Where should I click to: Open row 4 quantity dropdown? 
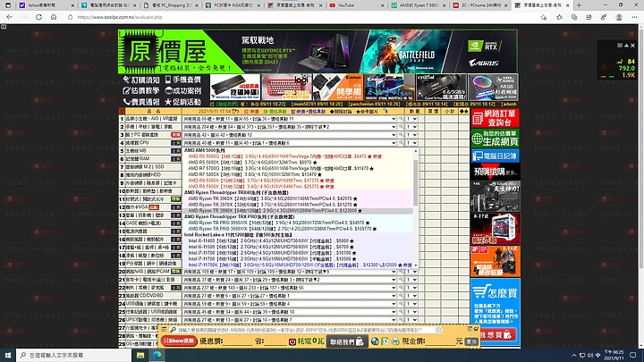pyautogui.click(x=411, y=143)
